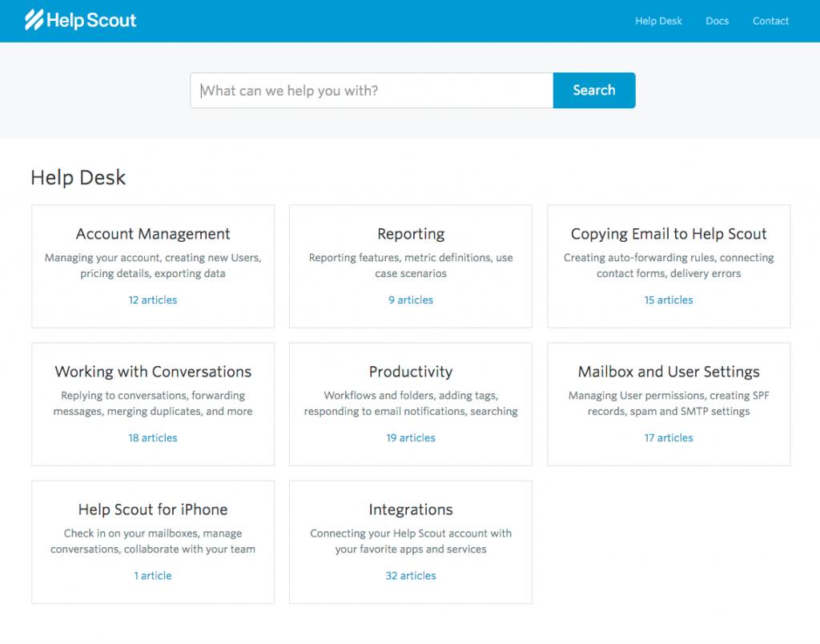Open Help Scout for iPhone title
The height and width of the screenshot is (644, 820).
pos(153,509)
